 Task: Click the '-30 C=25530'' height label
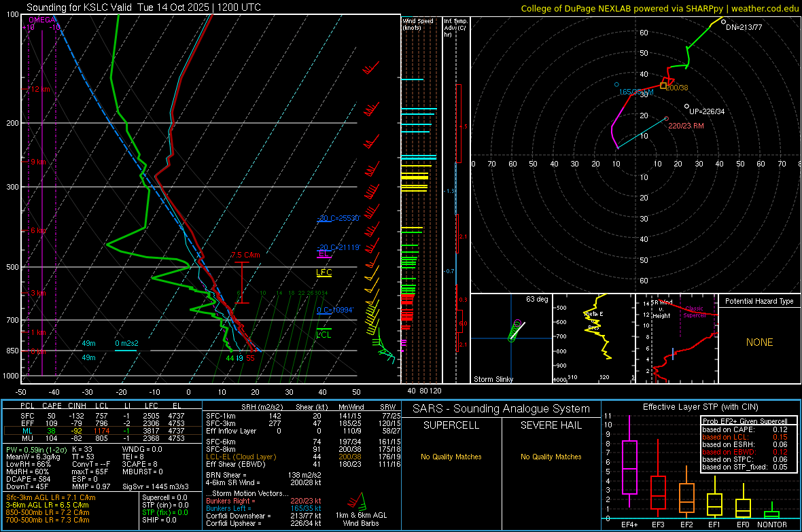(338, 218)
